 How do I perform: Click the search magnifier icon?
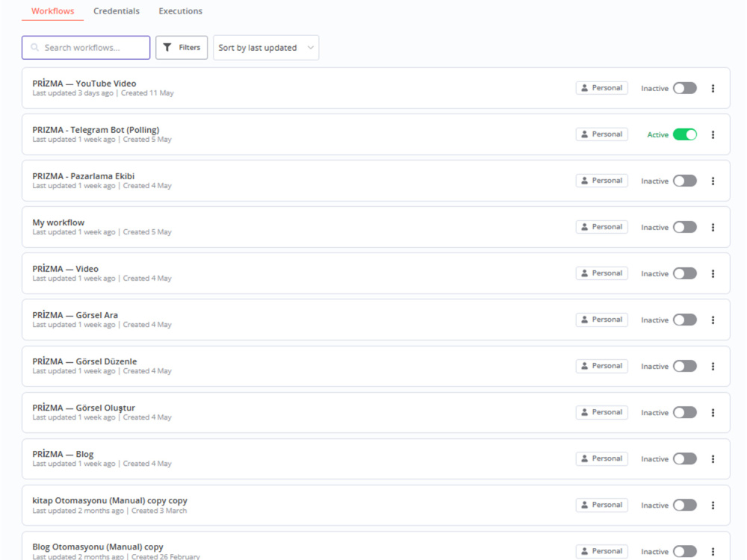pos(35,48)
